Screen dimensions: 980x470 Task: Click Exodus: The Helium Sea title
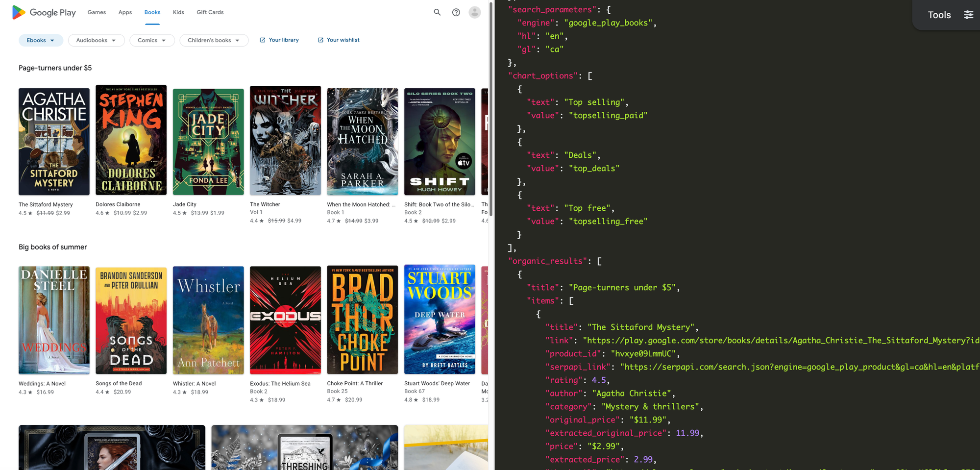pos(280,384)
